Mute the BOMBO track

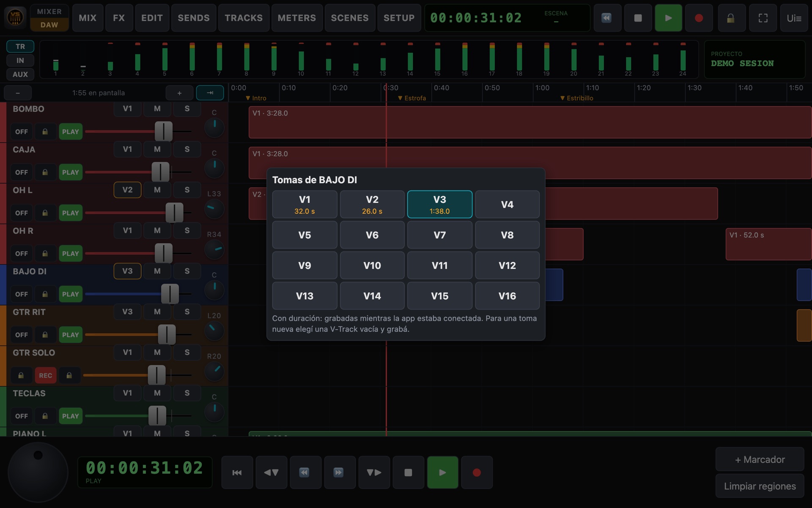coord(157,109)
